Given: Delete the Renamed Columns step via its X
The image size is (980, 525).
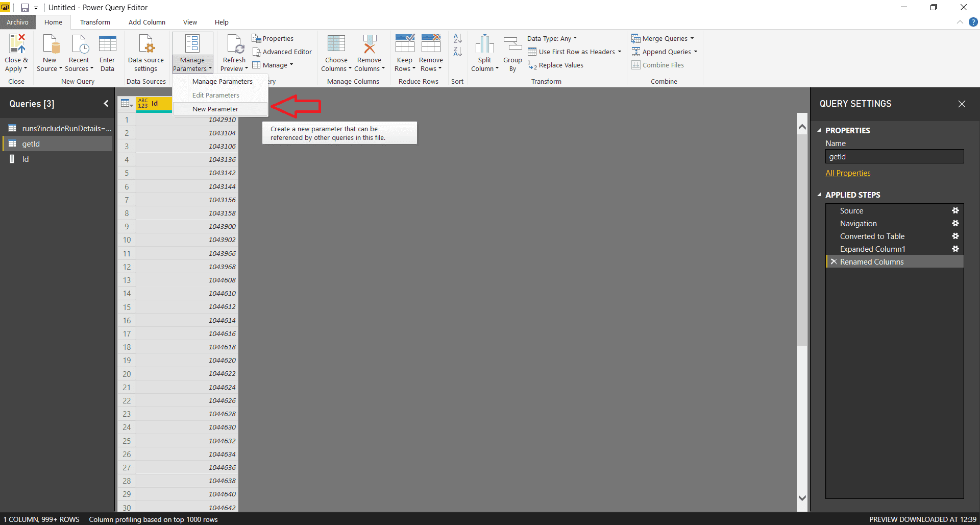Looking at the screenshot, I should coord(834,261).
